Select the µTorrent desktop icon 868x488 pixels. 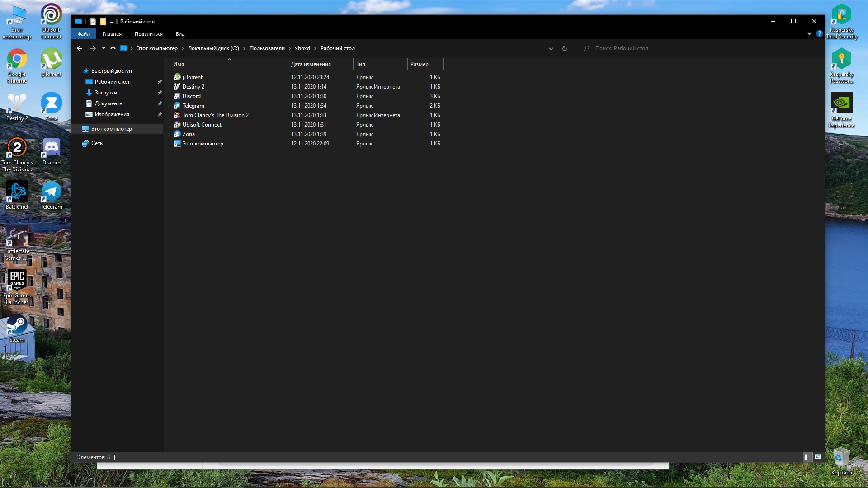coord(51,62)
